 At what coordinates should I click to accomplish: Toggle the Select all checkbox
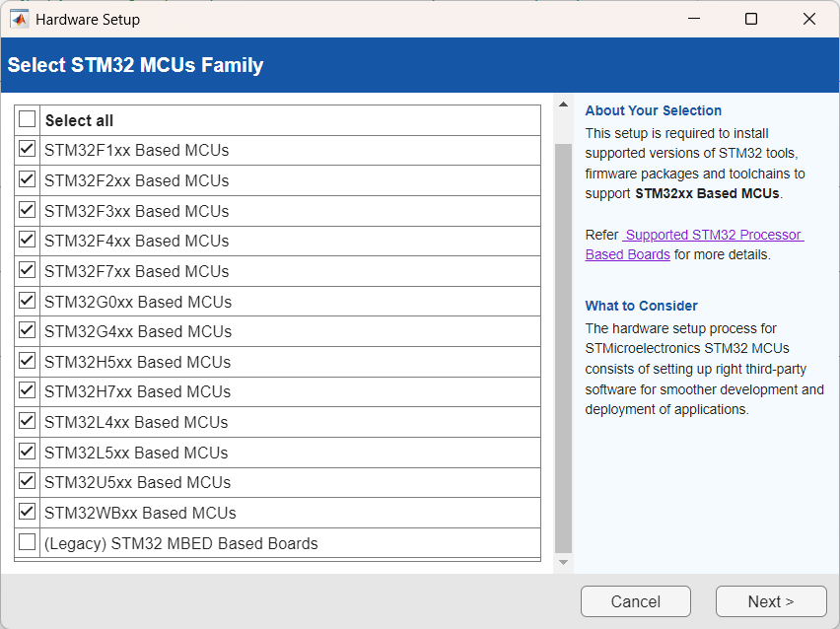point(27,118)
